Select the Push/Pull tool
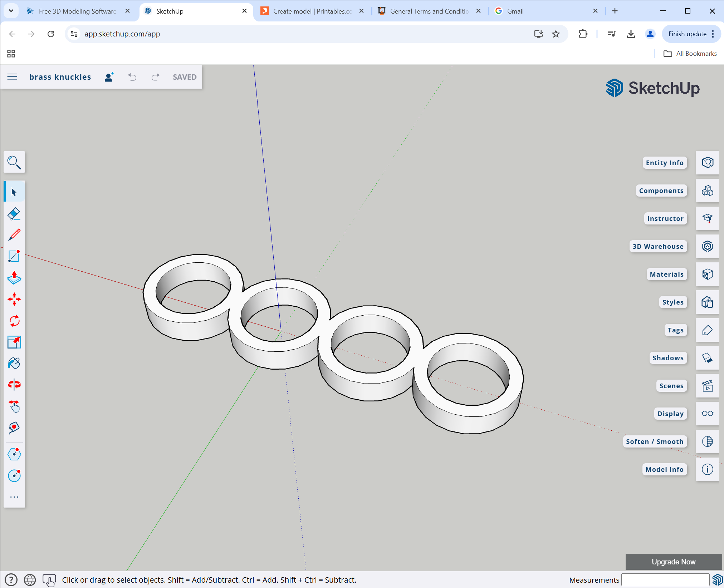Screen dimensions: 724x588 (x=14, y=278)
